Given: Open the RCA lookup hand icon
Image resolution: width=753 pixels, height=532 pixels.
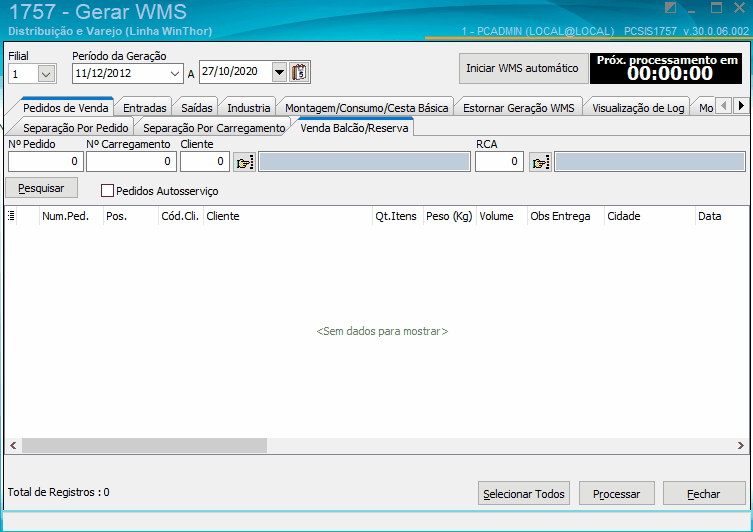Looking at the screenshot, I should click(x=540, y=162).
